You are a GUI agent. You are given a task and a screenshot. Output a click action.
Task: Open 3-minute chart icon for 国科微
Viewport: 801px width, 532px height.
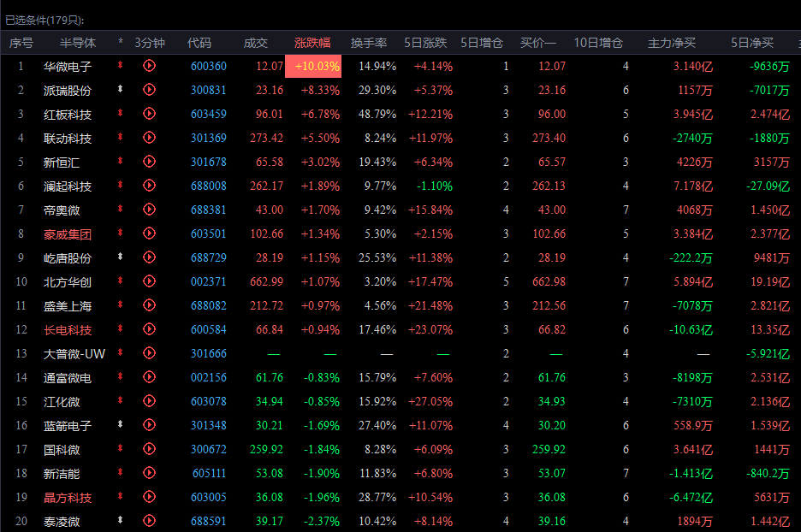click(x=149, y=449)
